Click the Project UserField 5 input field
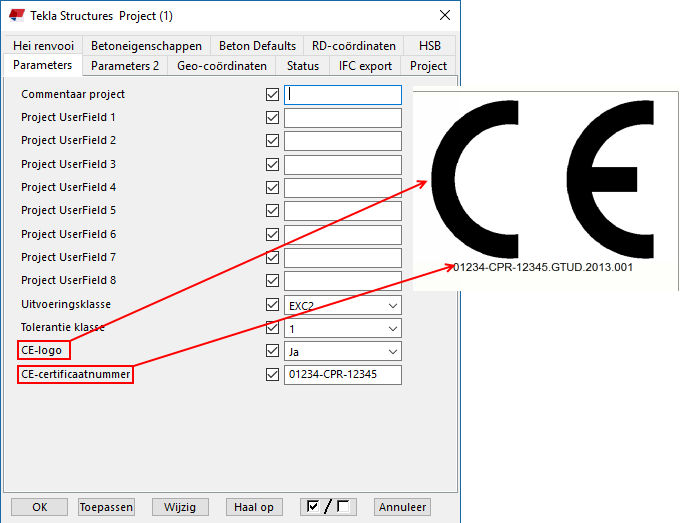The width and height of the screenshot is (680, 523). point(343,211)
